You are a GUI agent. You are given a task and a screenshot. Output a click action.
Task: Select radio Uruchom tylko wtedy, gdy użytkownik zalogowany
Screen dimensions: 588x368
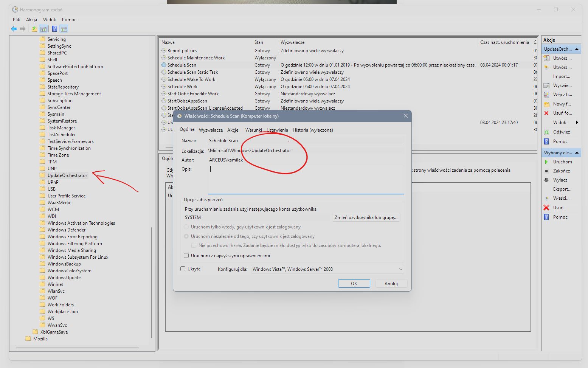point(186,227)
